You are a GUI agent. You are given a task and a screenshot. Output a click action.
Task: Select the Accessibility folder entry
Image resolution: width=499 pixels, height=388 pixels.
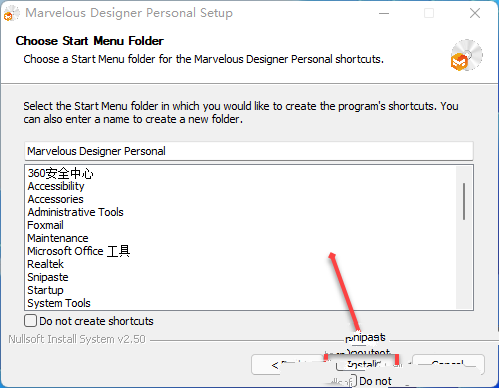click(x=56, y=186)
